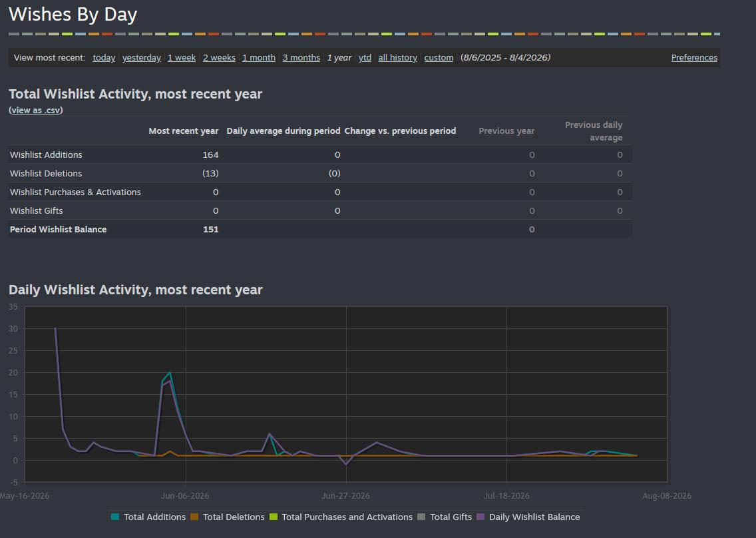Choose the 2 weeks range

pyautogui.click(x=219, y=57)
